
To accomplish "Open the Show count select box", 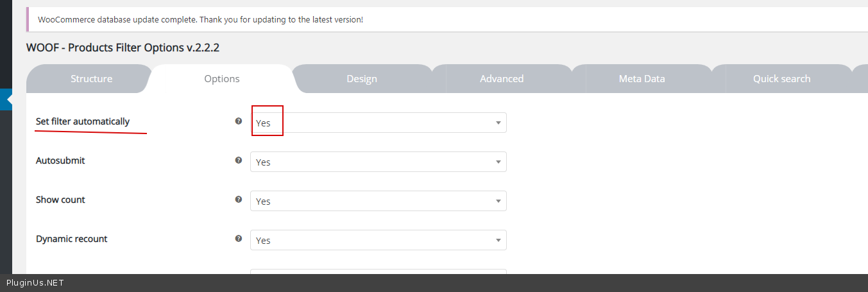I will pos(378,201).
